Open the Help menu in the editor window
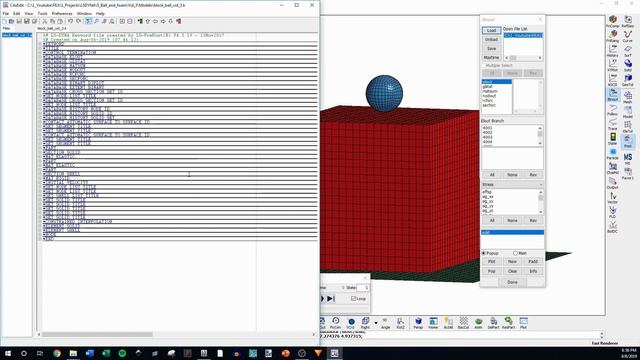640x360 pixels. (100, 13)
